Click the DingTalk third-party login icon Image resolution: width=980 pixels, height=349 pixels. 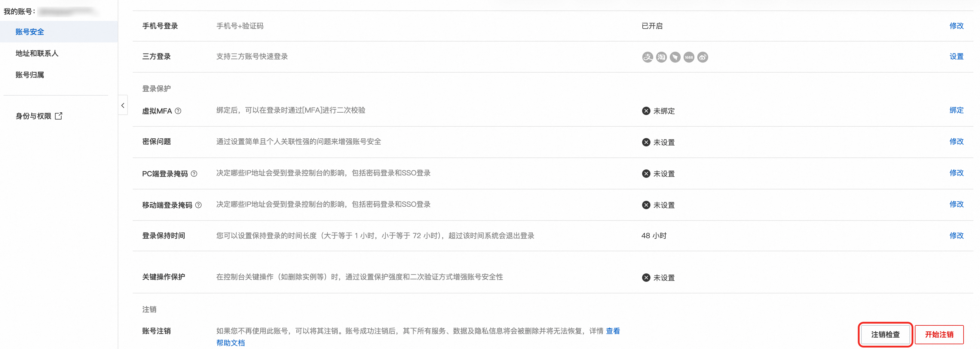tap(675, 57)
